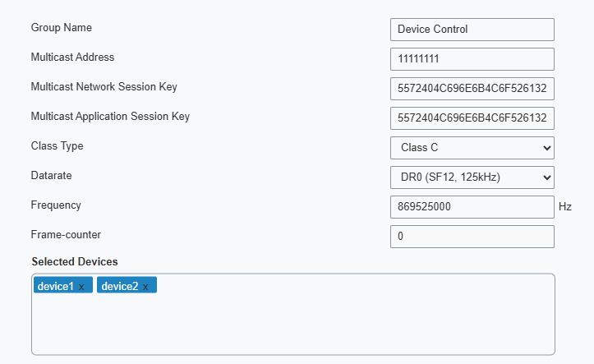Click the Class Type label
Screen dimensions: 594x364
[57, 146]
